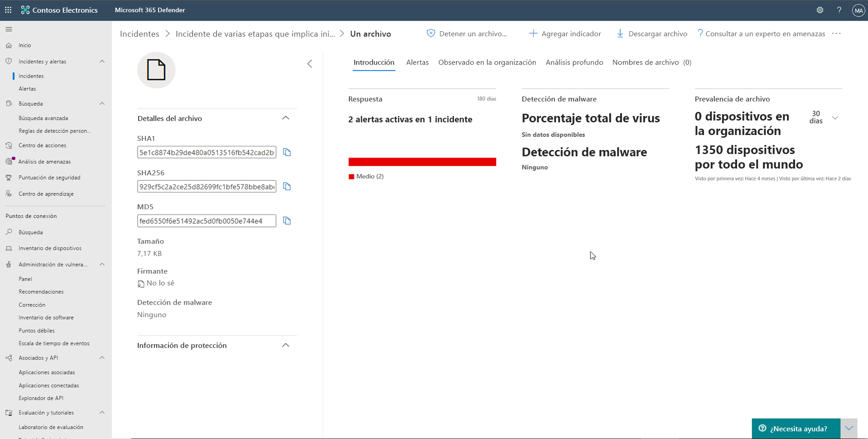Image resolution: width=868 pixels, height=439 pixels.
Task: Collapse the Asociados y API group
Action: [x=102, y=357]
